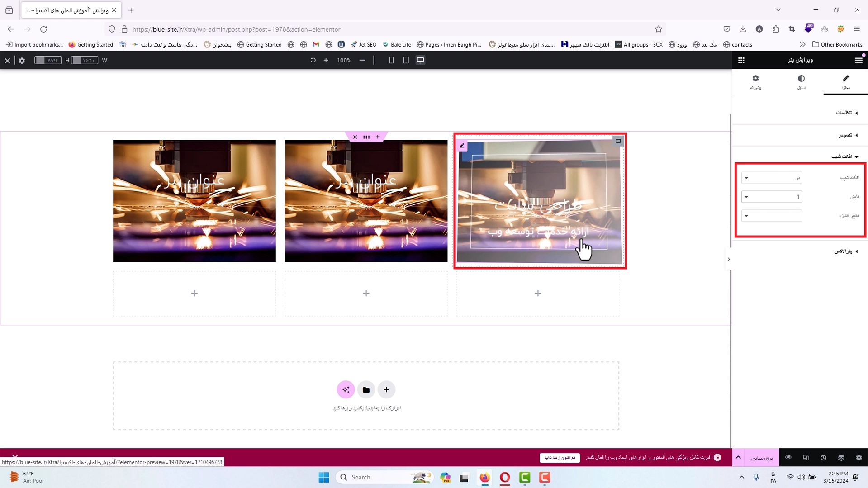Open Firefox application menu

[857, 29]
